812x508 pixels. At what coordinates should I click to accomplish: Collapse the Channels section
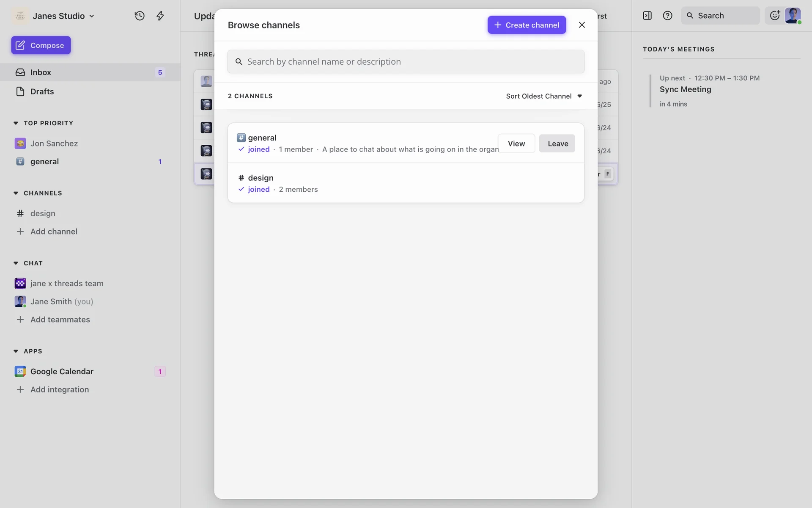pyautogui.click(x=16, y=193)
